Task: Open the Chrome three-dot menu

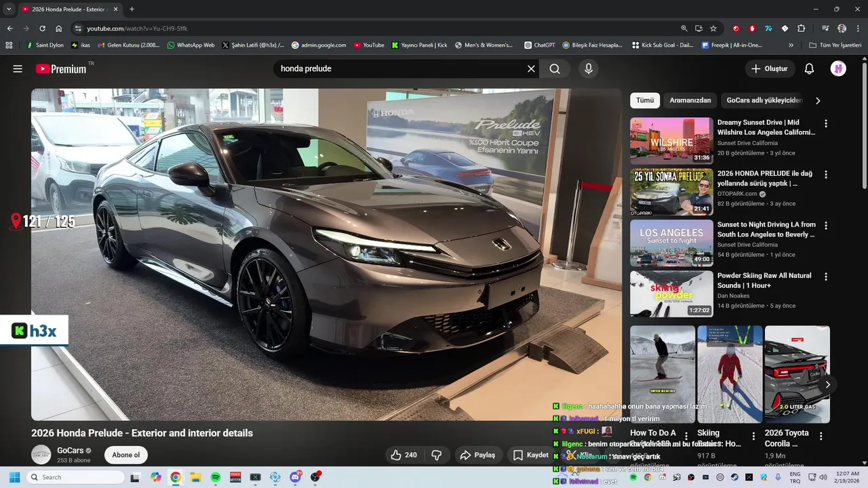Action: click(857, 28)
